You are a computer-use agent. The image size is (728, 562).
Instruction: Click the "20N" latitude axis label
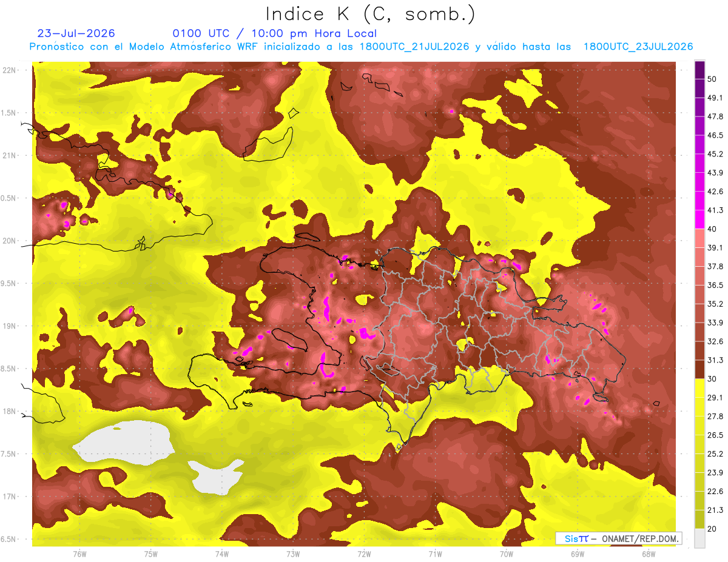coord(8,241)
